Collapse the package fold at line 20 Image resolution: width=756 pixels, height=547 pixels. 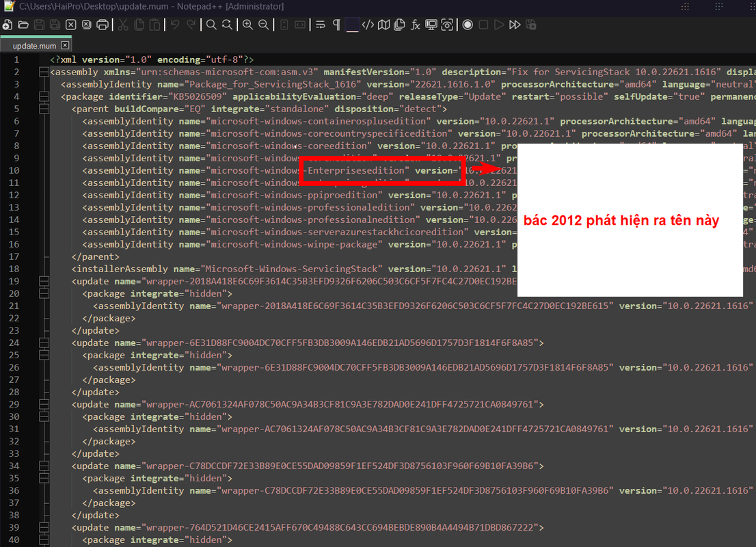(x=44, y=294)
